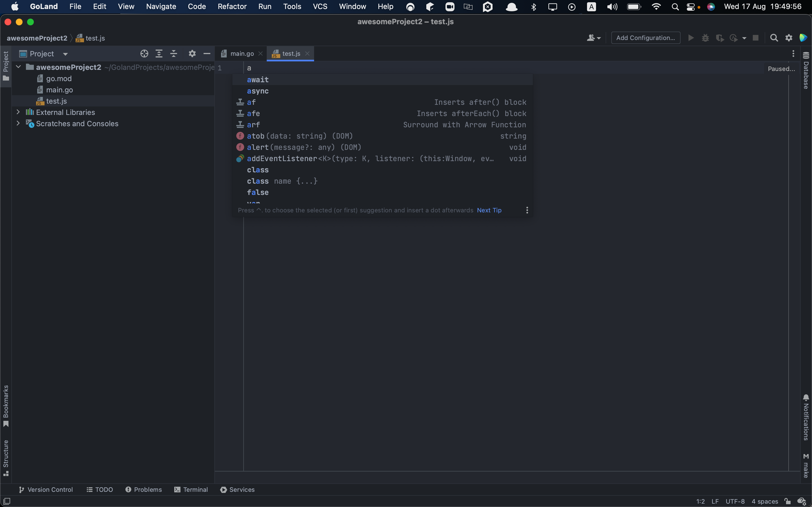Click the Add Configuration button
This screenshot has height=507, width=812.
click(645, 38)
